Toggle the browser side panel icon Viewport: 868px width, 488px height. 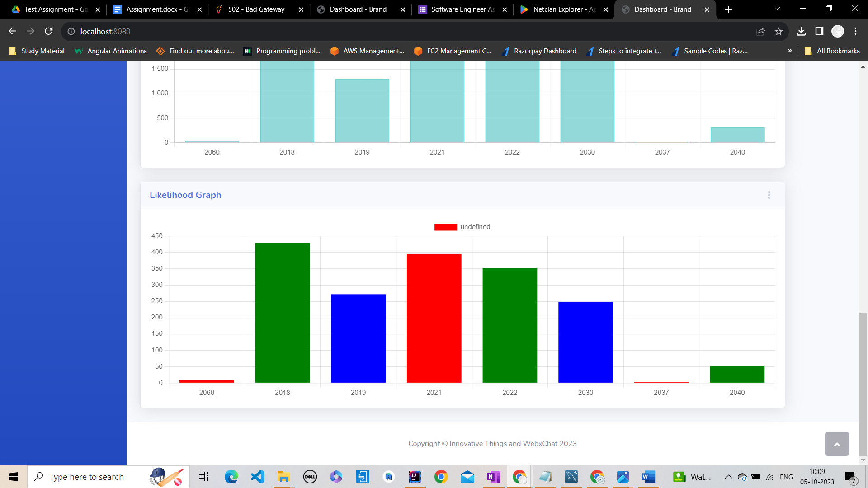pyautogui.click(x=819, y=31)
